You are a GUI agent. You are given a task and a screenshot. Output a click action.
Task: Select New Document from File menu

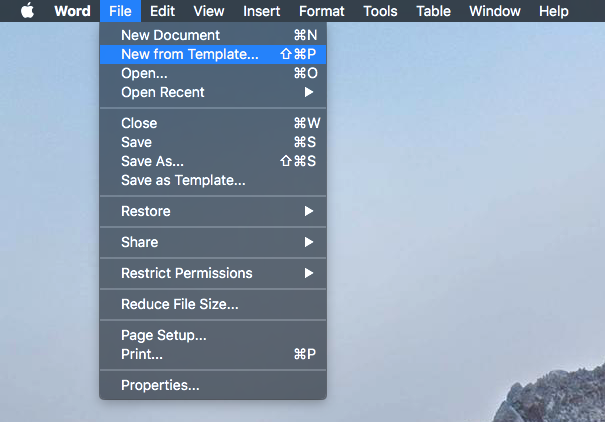tap(170, 35)
